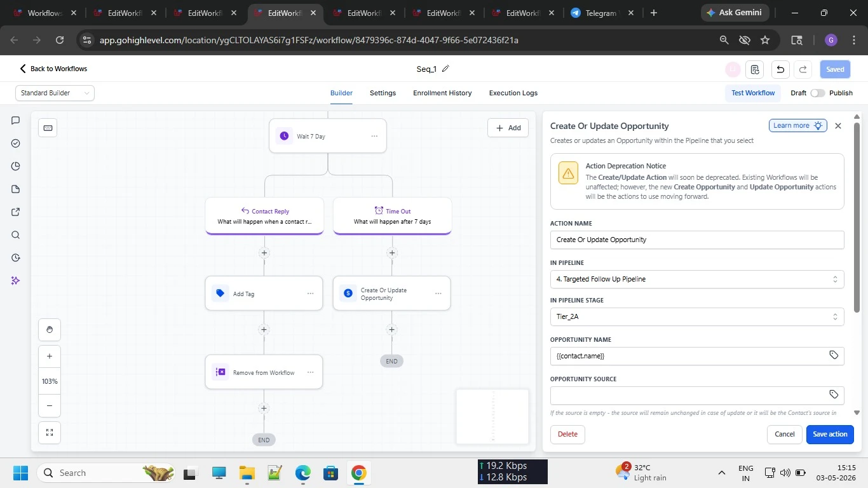
Task: Open options menu for the Add Tag node
Action: (310, 294)
